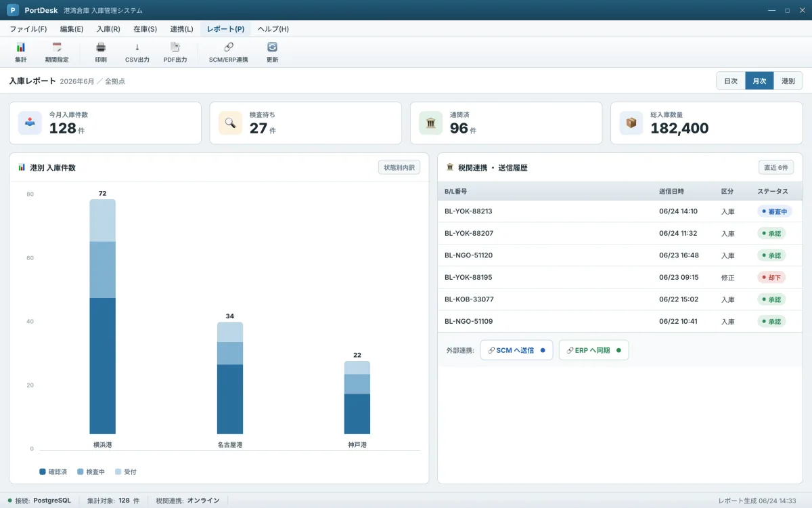Click the 確認済 legend swatch
Viewport: 812px width, 508px height.
click(43, 471)
